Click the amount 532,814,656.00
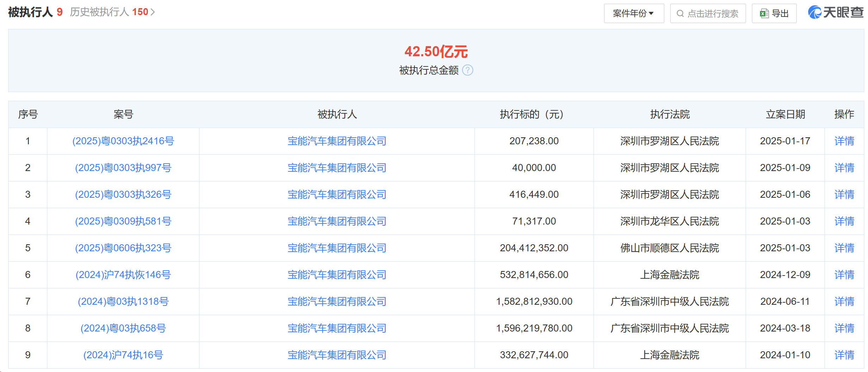868x372 pixels. pos(534,275)
